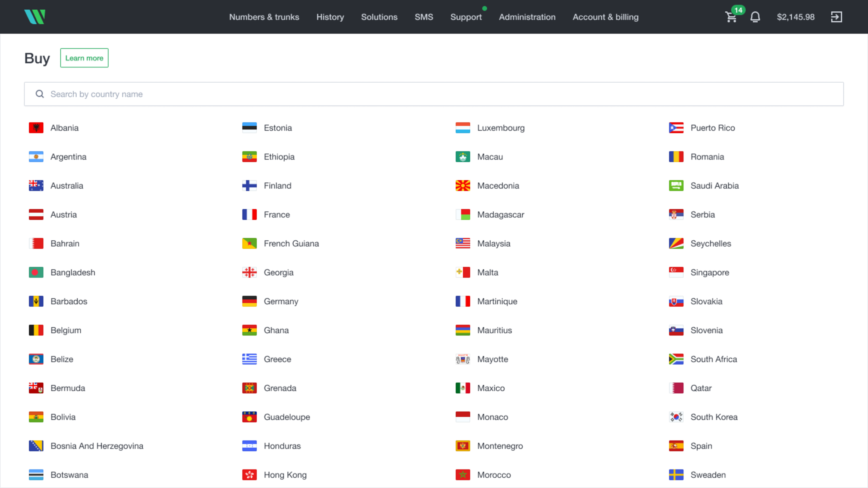Image resolution: width=868 pixels, height=488 pixels.
Task: Open the Numbers & trunks menu
Action: tap(264, 17)
